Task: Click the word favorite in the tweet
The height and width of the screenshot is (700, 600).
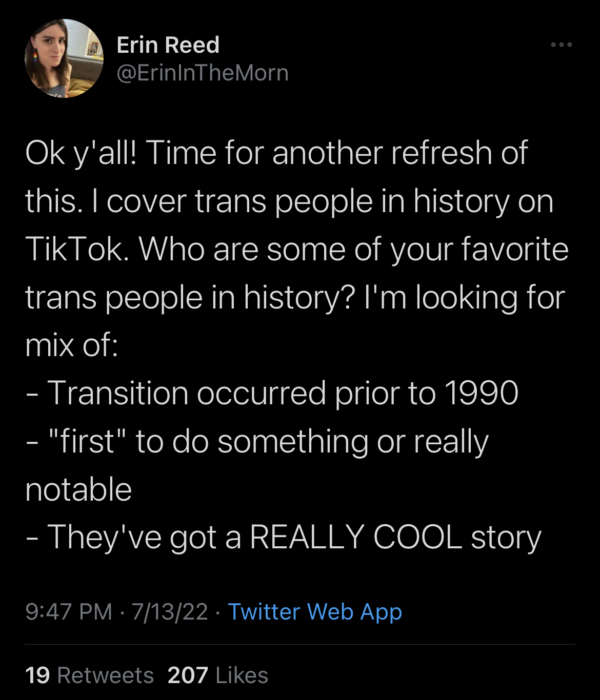Action: (514, 249)
